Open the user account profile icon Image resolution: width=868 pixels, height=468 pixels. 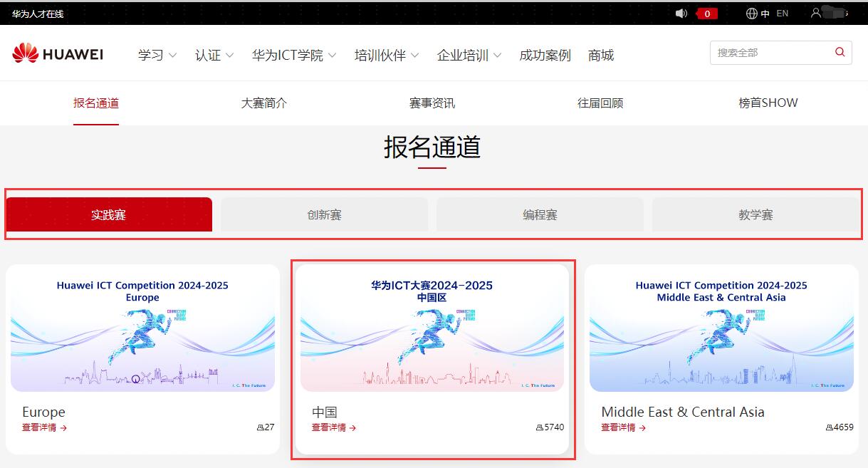pyautogui.click(x=816, y=13)
